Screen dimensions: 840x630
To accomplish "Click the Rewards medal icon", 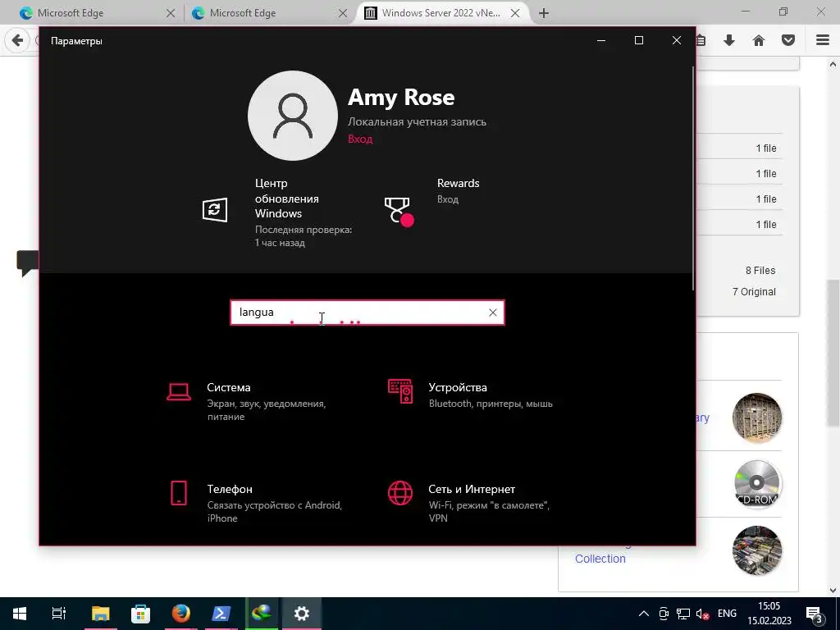I will click(x=399, y=212).
